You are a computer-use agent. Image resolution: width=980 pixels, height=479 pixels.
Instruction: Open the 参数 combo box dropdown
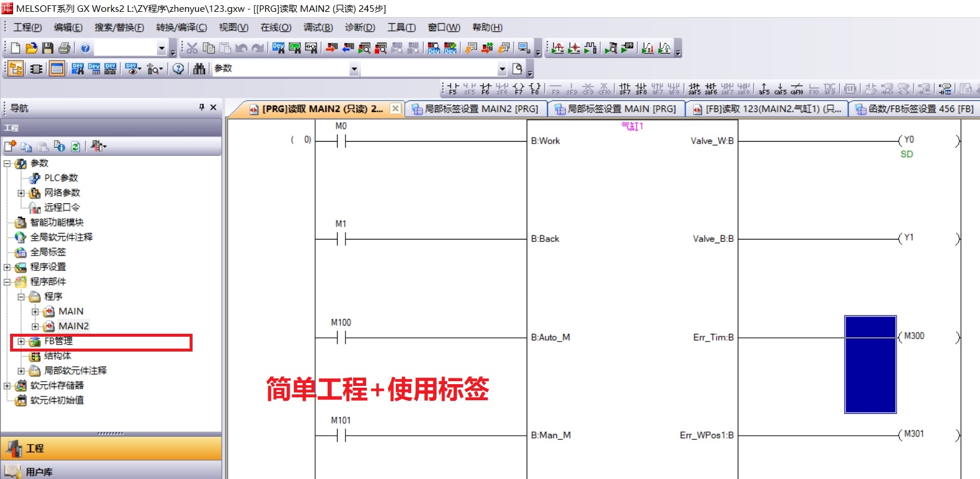(x=354, y=69)
